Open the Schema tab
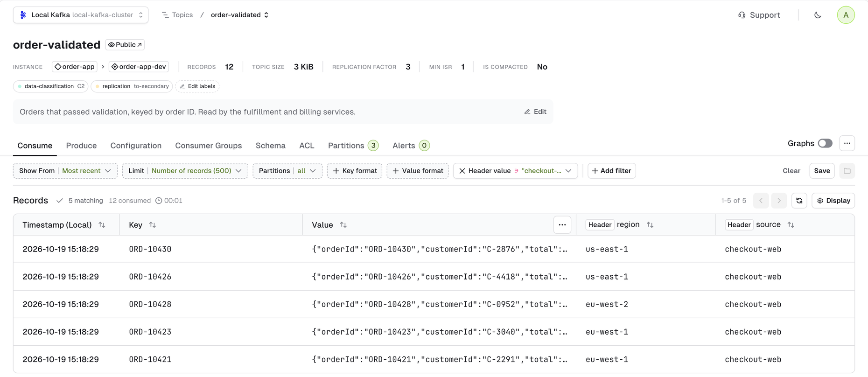This screenshot has width=868, height=377. [x=271, y=146]
